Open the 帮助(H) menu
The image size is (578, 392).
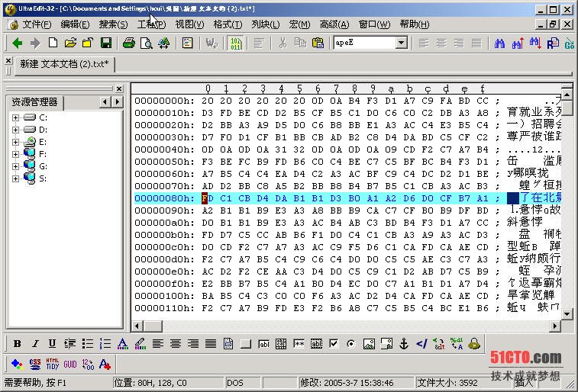coord(415,24)
